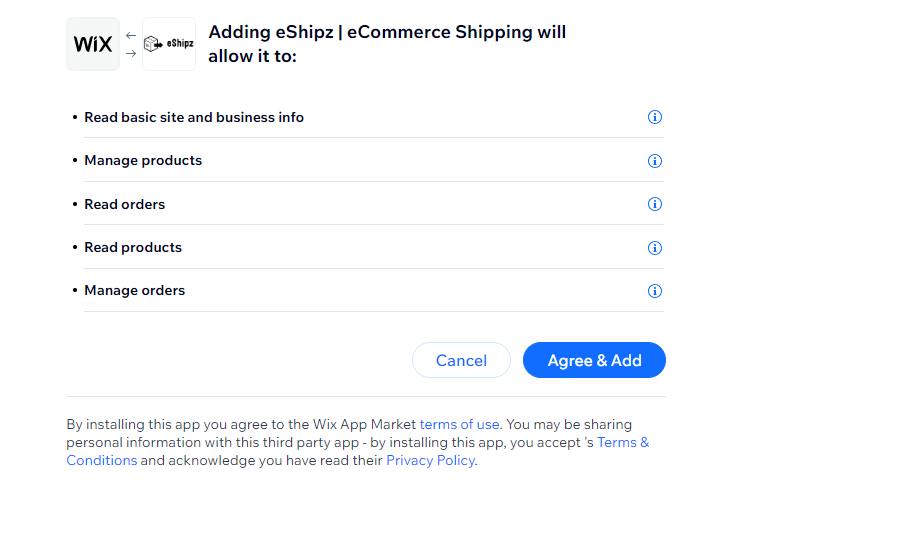Read the Privacy Policy link
Screen dimensions: 909x546
[430, 460]
